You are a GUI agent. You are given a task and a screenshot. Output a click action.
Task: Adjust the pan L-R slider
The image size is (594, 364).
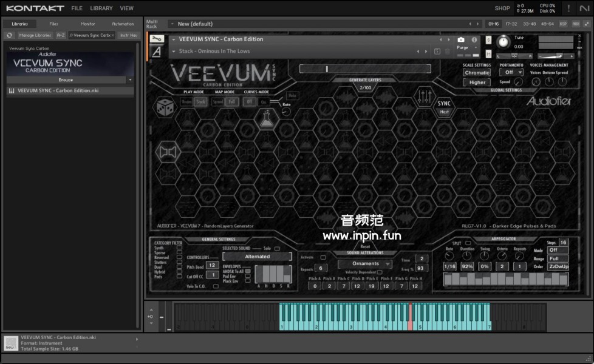[514, 56]
